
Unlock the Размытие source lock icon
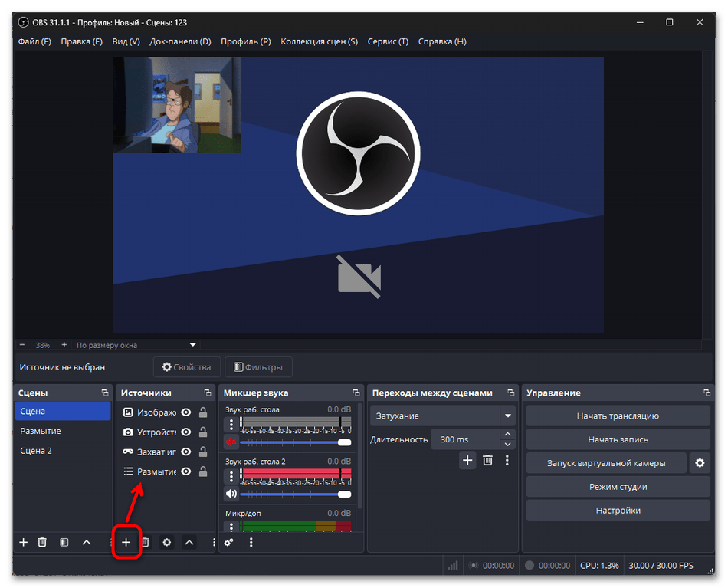pyautogui.click(x=203, y=471)
